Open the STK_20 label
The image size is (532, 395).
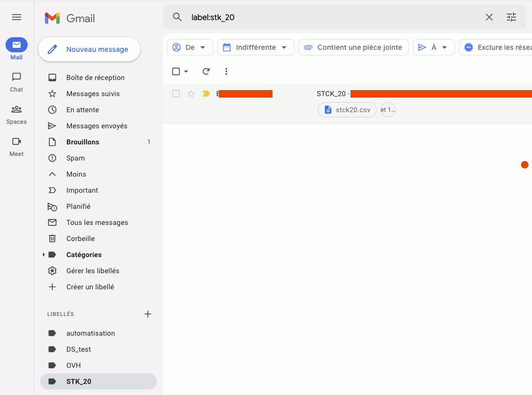coord(99,381)
